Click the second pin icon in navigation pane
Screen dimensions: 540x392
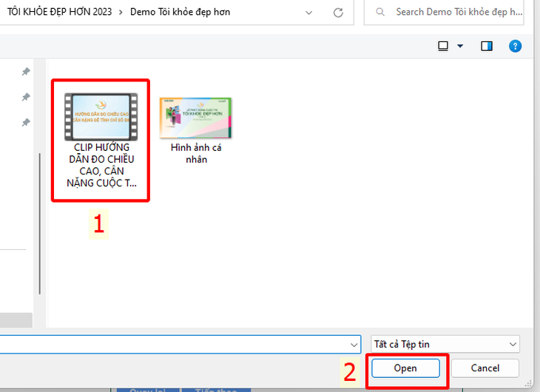[x=26, y=97]
